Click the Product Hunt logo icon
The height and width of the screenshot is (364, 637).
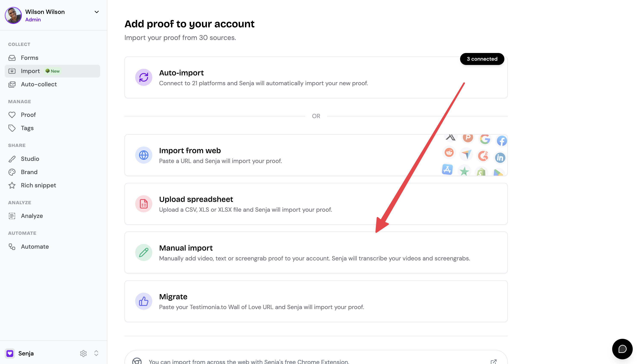pos(468,138)
